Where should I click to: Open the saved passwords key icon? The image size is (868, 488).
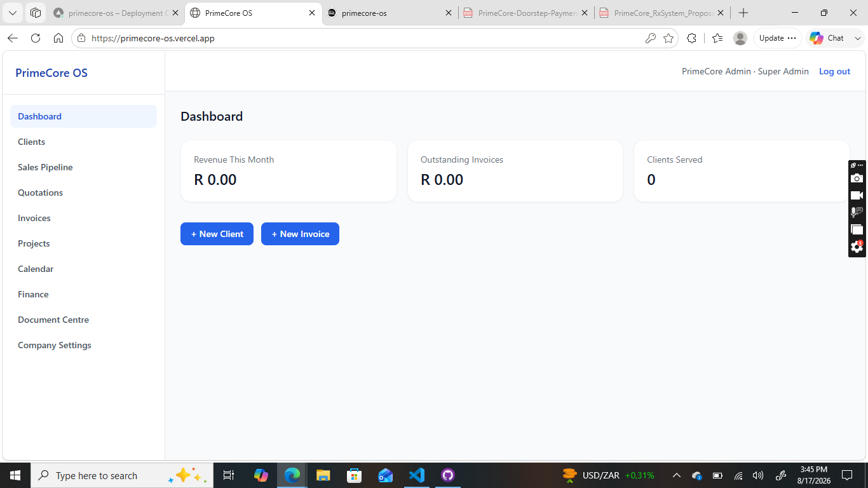coord(650,38)
